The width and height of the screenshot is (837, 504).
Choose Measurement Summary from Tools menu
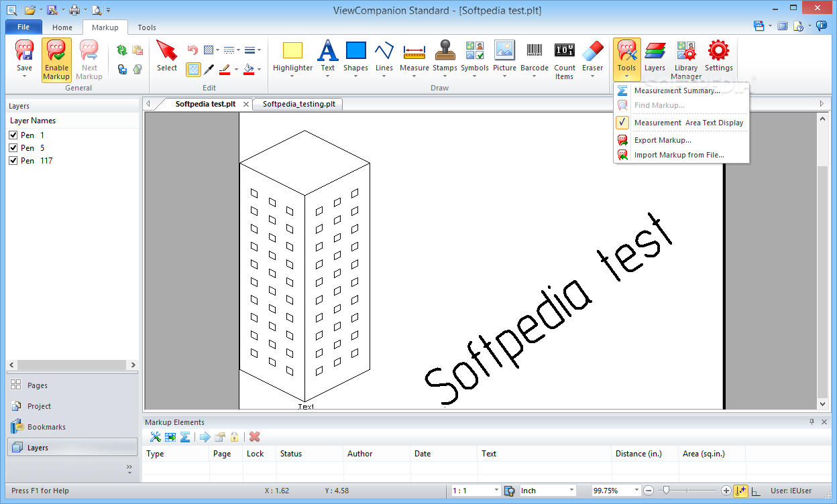click(681, 90)
